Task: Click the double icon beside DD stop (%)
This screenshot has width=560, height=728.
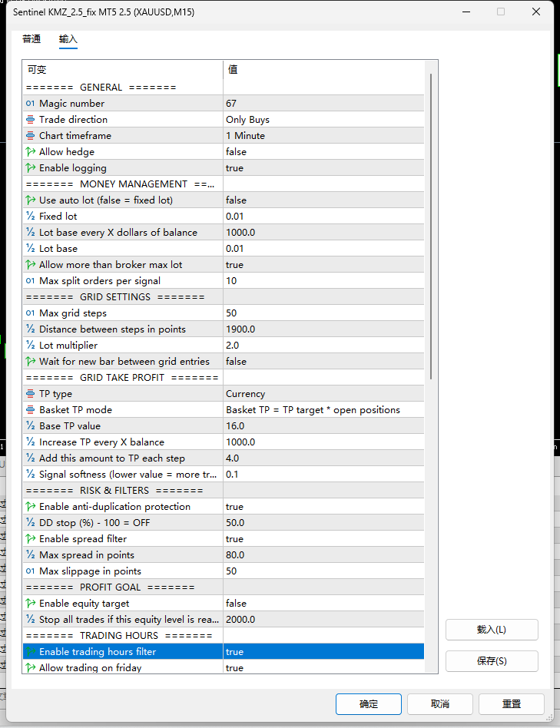Action: click(30, 523)
